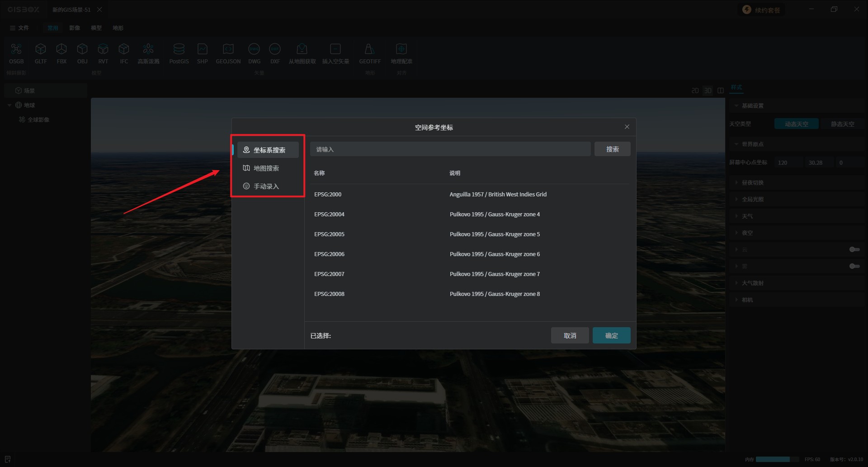Click the 搜索 search button
This screenshot has height=467, width=868.
point(612,149)
